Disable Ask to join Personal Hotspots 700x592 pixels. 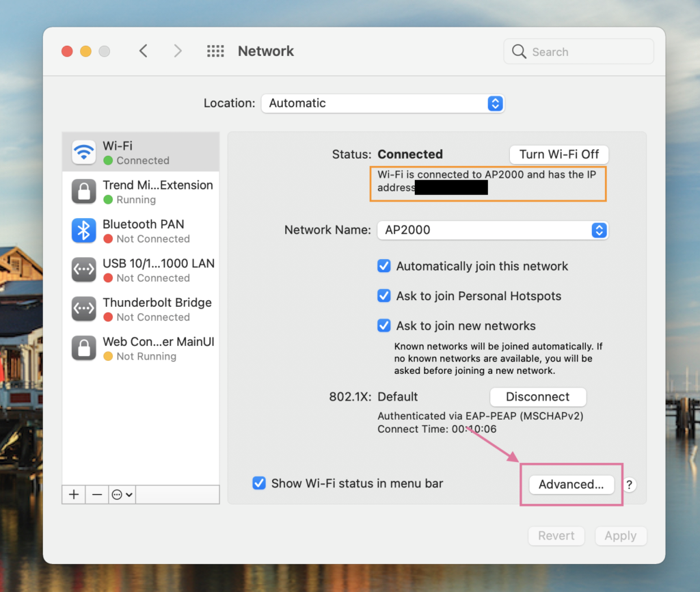384,296
